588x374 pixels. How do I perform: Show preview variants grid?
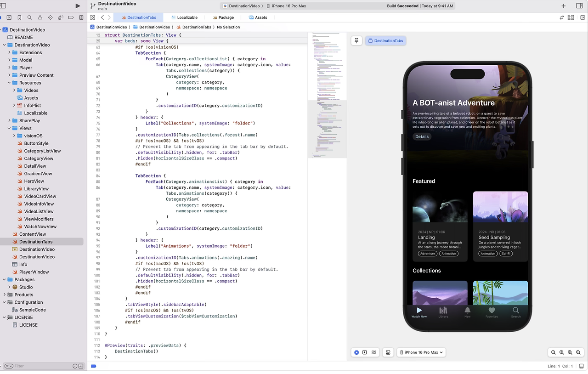[374, 352]
